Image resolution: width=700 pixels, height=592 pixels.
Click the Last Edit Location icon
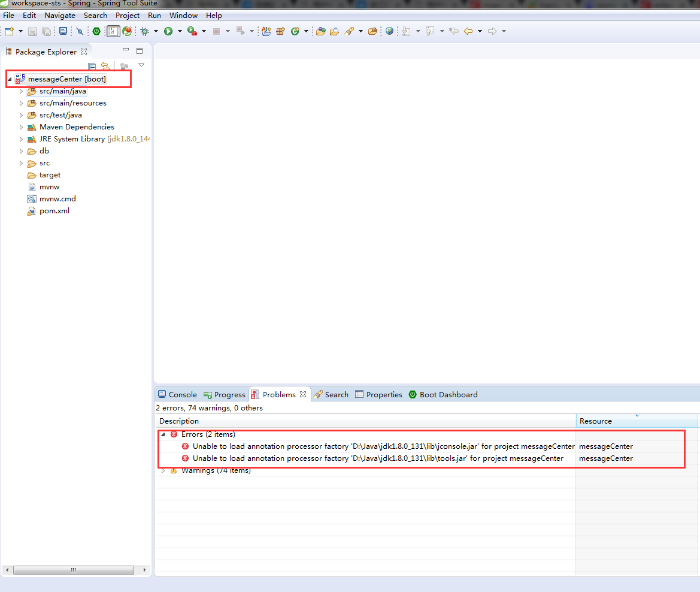(x=454, y=31)
